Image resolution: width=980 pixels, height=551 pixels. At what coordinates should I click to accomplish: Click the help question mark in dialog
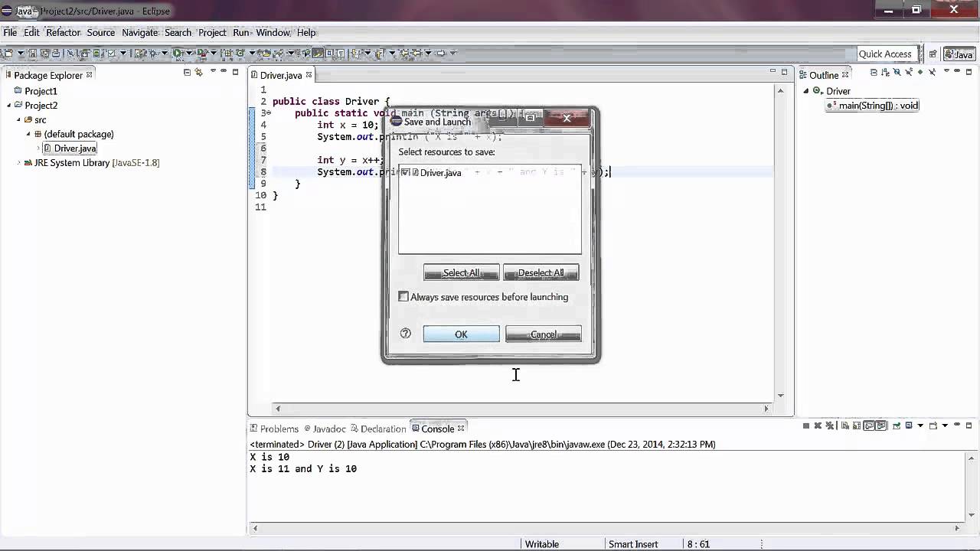click(406, 334)
